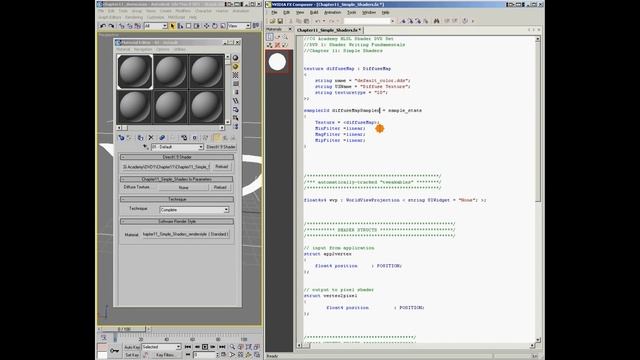Viewport: 640px width, 360px height.
Task: Click the DirectX 9 Shader type button
Action: 221,147
